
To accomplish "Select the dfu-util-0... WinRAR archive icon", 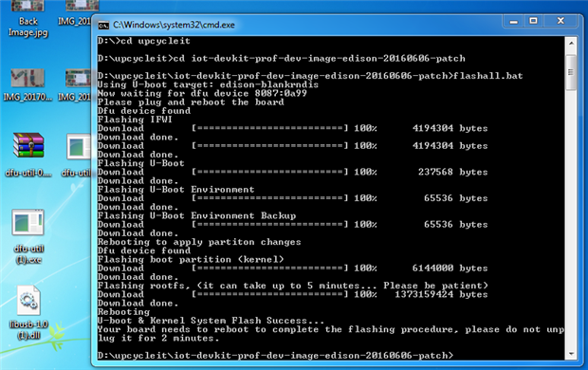I will tap(28, 155).
